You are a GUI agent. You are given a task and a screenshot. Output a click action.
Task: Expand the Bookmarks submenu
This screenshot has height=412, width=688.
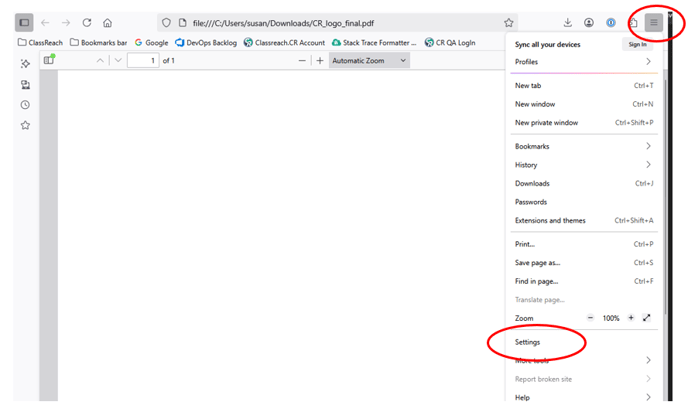pos(584,146)
